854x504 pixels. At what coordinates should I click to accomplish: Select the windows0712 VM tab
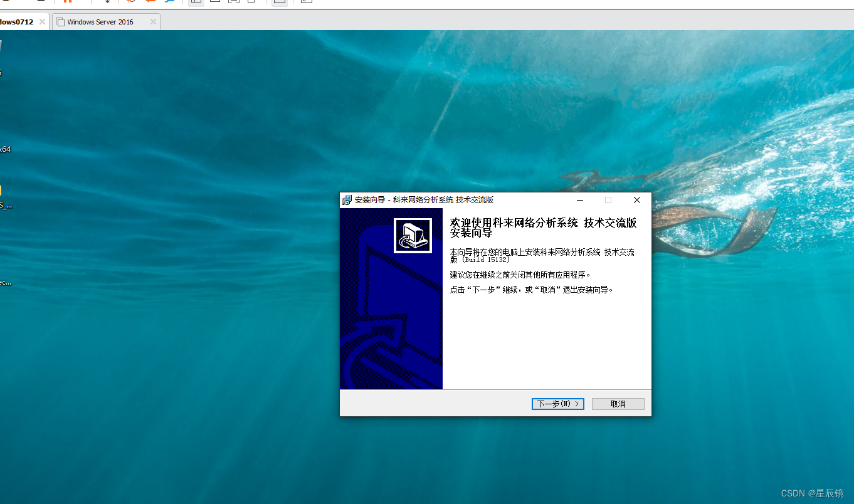pyautogui.click(x=18, y=22)
